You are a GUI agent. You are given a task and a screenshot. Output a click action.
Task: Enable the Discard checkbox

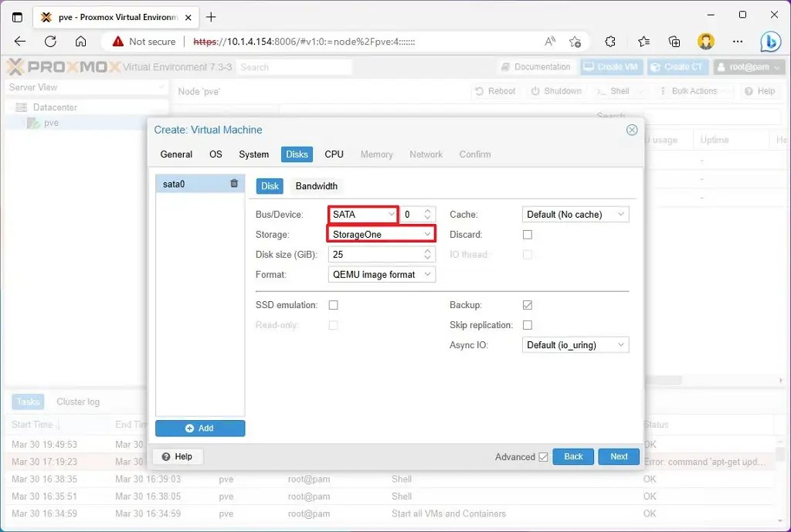[527, 234]
